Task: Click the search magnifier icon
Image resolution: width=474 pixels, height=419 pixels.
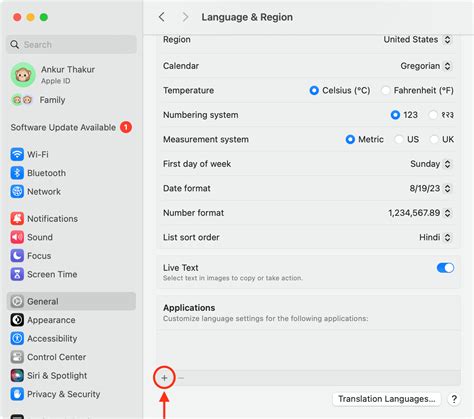Action: pyautogui.click(x=15, y=44)
